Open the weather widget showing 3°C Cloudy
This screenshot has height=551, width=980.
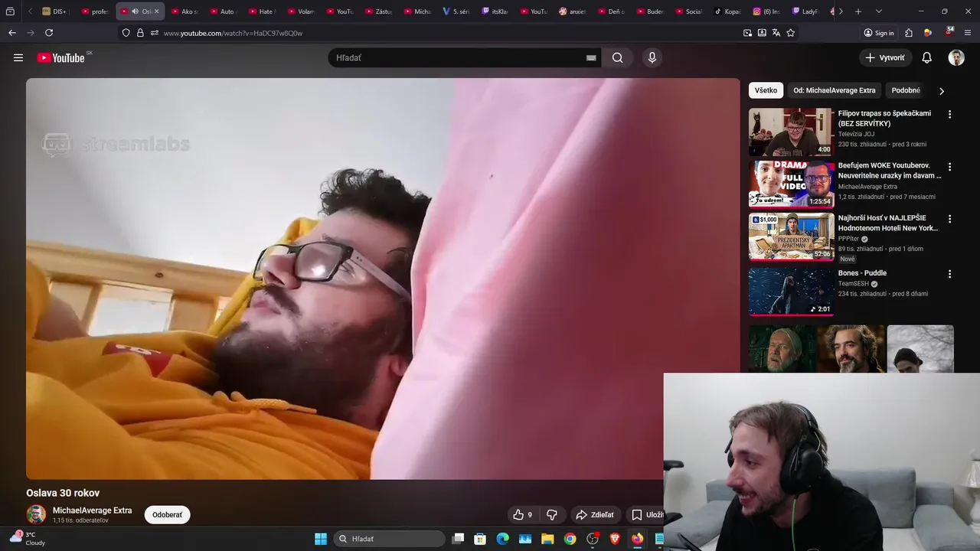[28, 539]
